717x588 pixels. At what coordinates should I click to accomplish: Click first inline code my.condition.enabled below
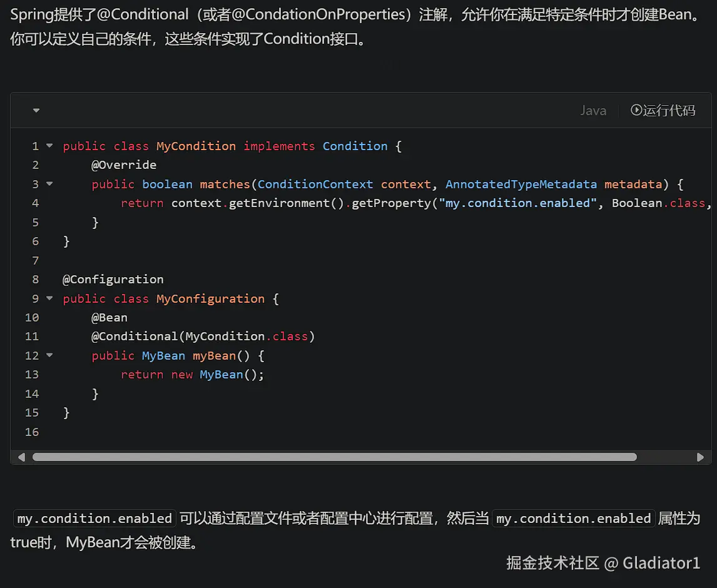tap(94, 519)
